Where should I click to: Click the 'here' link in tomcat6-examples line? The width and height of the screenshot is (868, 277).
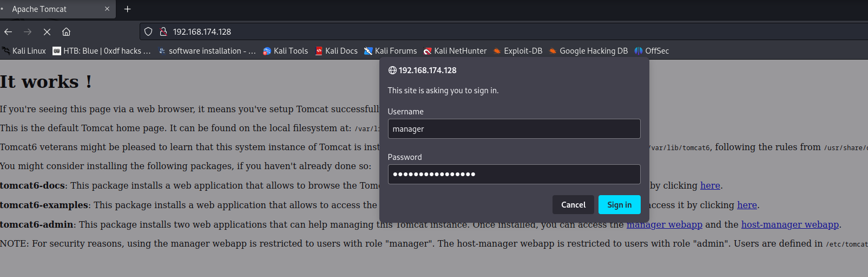pos(747,205)
